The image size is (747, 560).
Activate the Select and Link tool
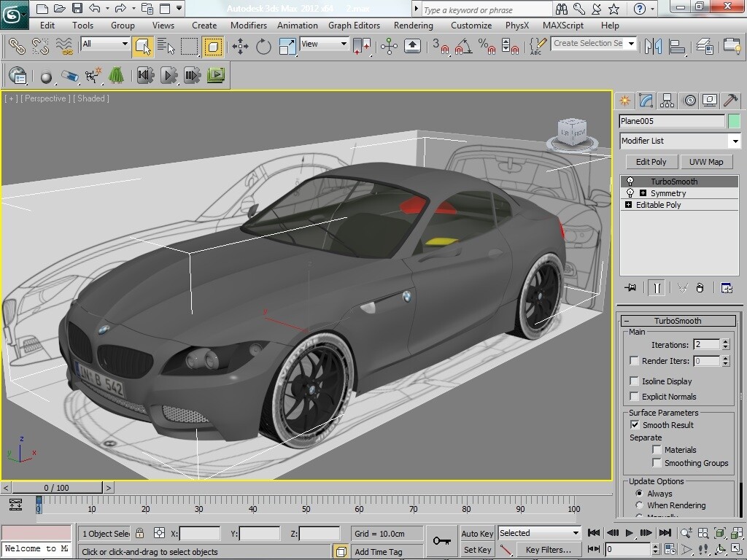point(16,46)
